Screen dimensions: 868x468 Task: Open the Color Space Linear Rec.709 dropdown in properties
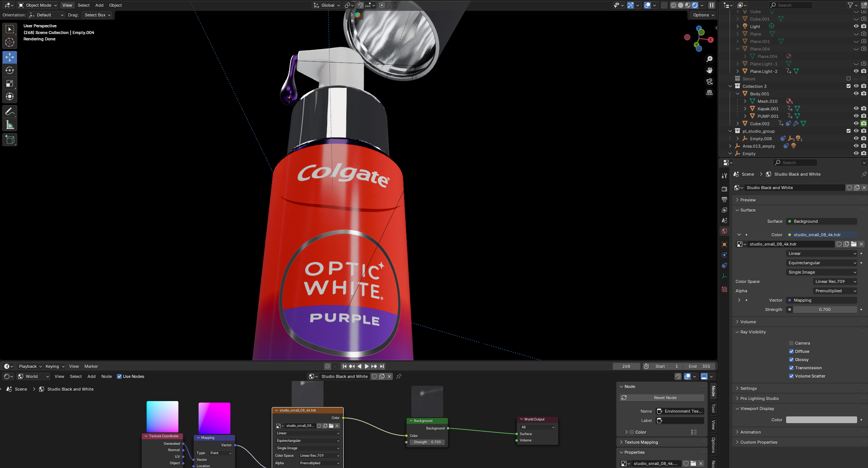[835, 281]
